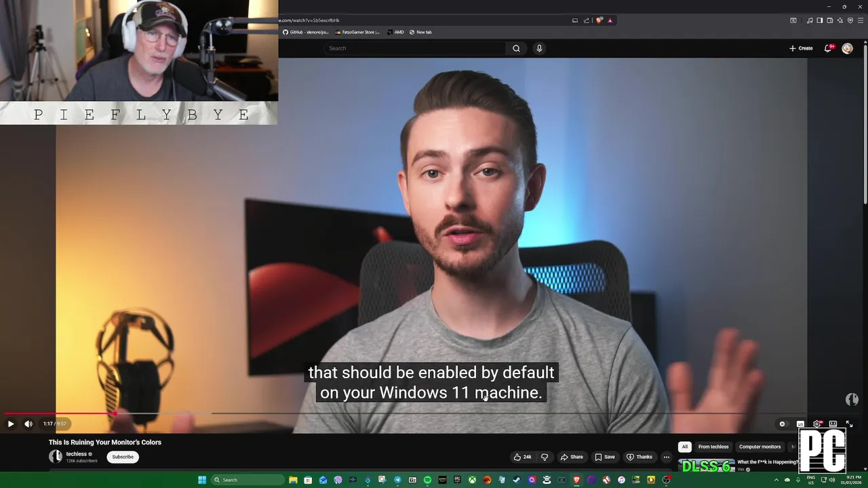Click the time display 1:17 / 9:57
868x488 pixels.
pyautogui.click(x=55, y=424)
